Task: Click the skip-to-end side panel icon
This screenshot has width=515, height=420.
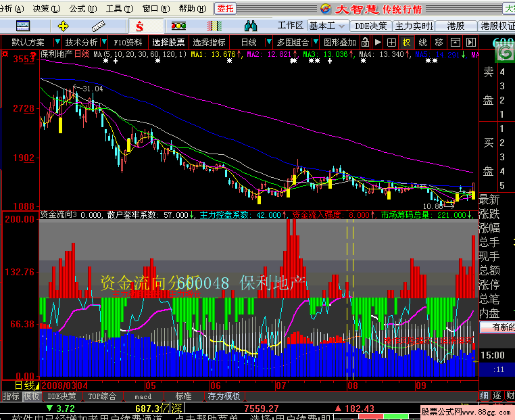Action: [471, 43]
